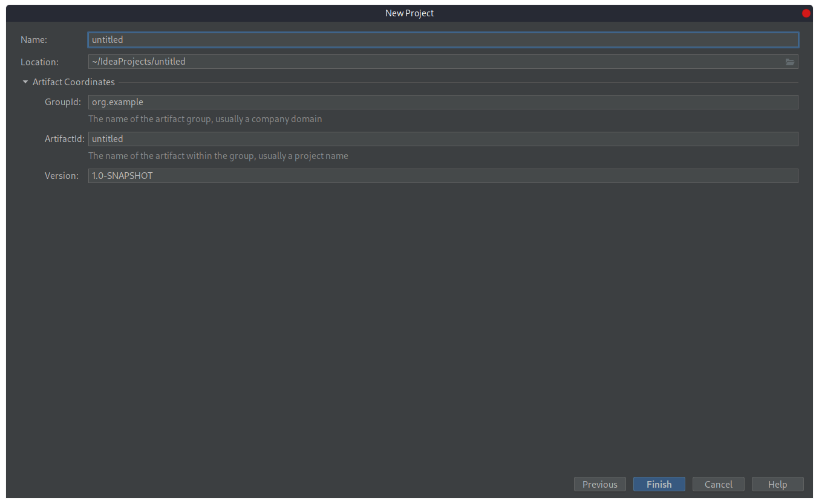
Task: Open the Help for this dialog
Action: (x=778, y=484)
